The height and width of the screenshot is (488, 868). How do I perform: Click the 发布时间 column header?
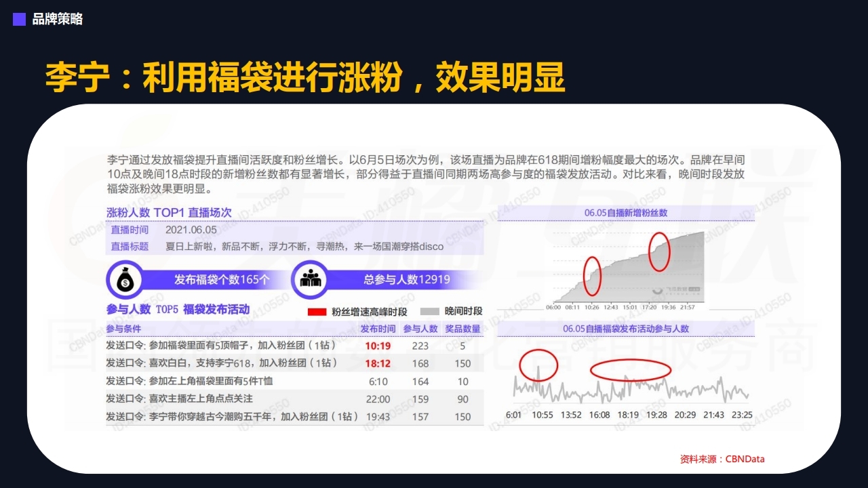(x=378, y=329)
